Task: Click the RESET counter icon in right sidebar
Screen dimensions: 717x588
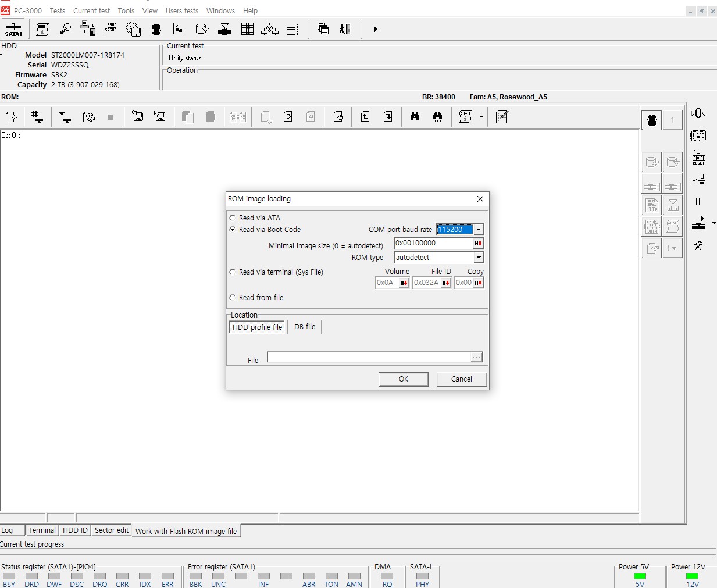Action: tap(698, 158)
